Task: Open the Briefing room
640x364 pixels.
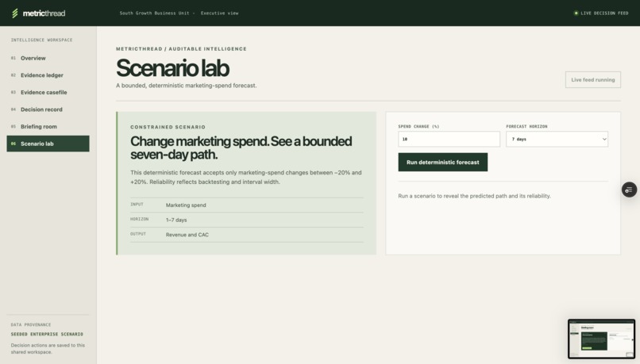Action: [48, 127]
